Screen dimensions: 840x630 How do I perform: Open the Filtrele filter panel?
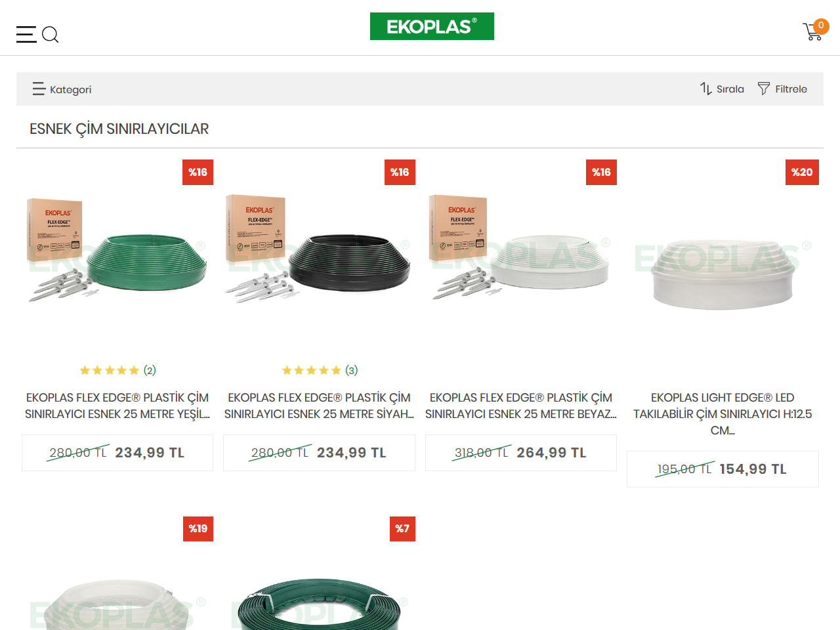[x=782, y=89]
